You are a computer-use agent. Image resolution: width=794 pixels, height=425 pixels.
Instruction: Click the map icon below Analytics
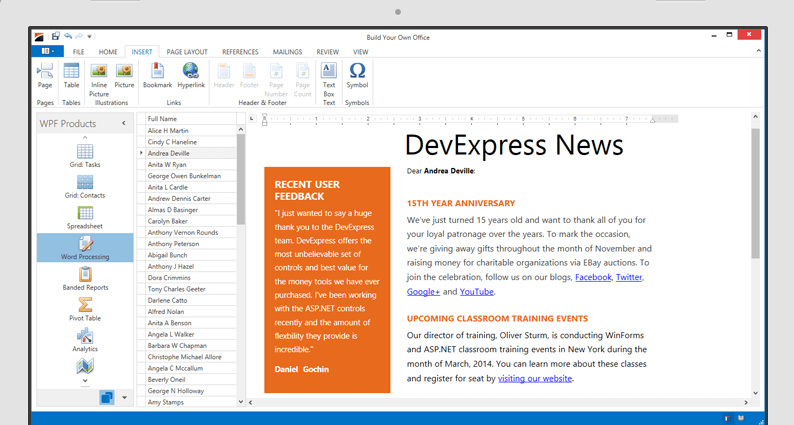pos(85,366)
